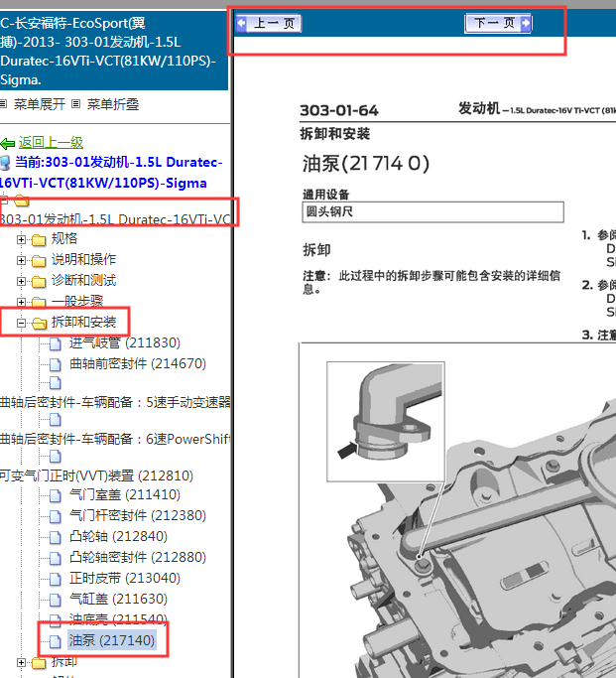Screen dimensions: 616x678
Task: Open 曲轴前密封件 (214670) document
Action: click(138, 363)
